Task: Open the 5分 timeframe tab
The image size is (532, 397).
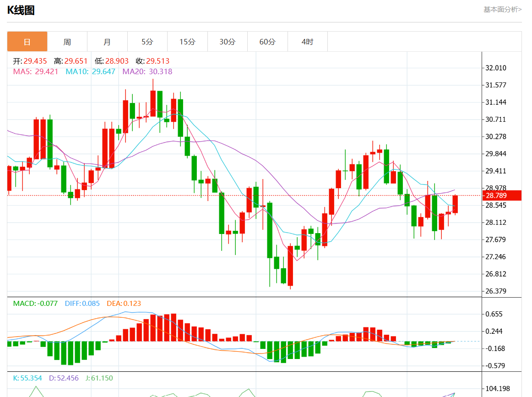Action: point(147,42)
